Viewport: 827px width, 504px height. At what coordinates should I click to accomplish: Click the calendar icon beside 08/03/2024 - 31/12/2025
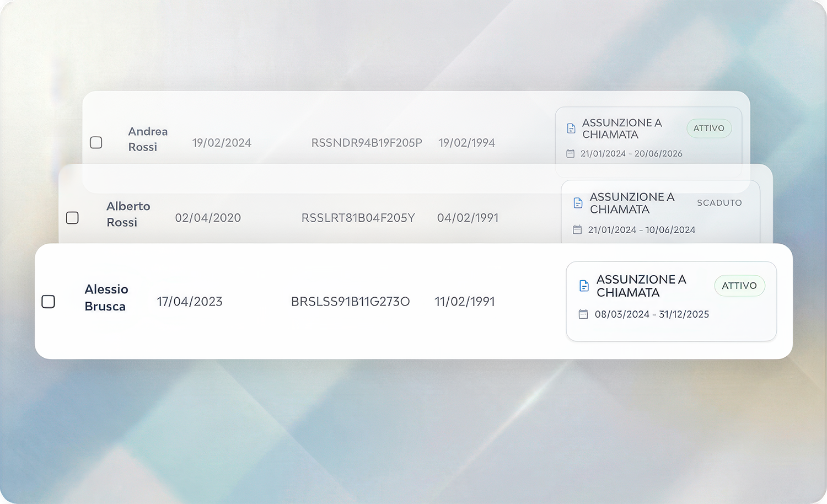pos(583,314)
